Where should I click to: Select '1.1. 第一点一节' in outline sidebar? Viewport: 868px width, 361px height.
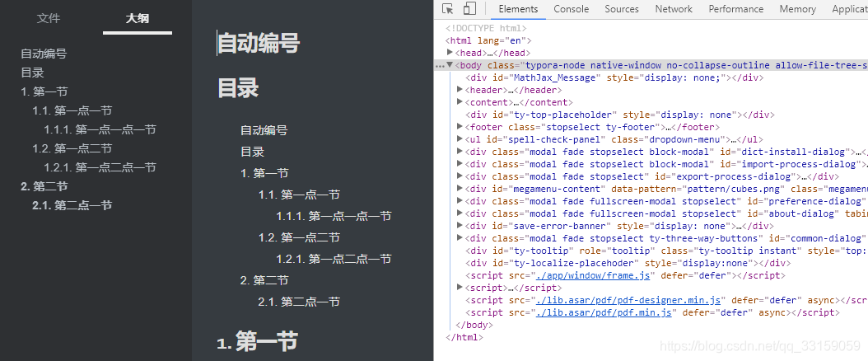(72, 110)
